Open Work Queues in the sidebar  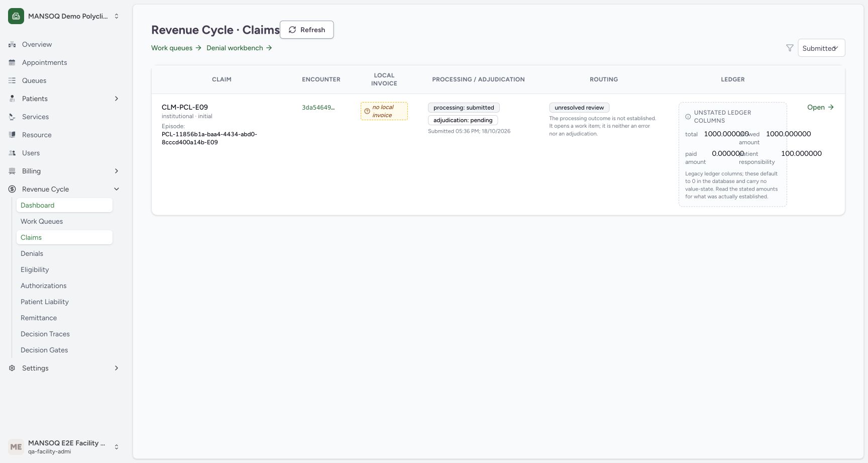point(64,221)
